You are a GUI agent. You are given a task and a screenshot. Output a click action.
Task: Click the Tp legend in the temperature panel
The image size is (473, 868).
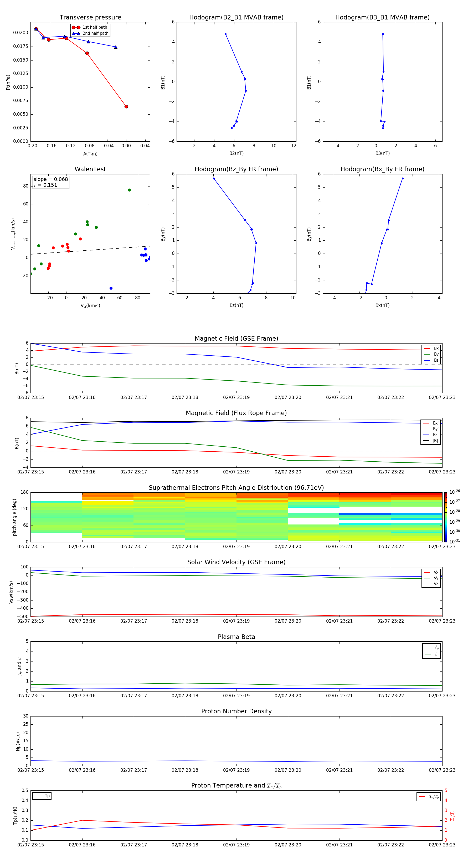[42, 796]
